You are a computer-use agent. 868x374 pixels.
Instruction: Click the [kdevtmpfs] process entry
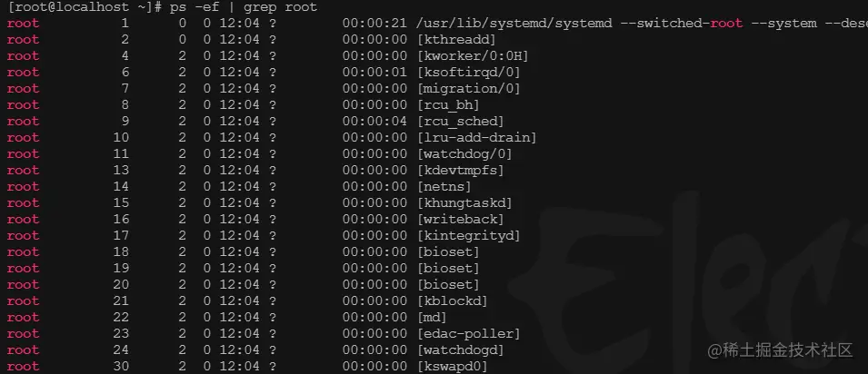461,171
